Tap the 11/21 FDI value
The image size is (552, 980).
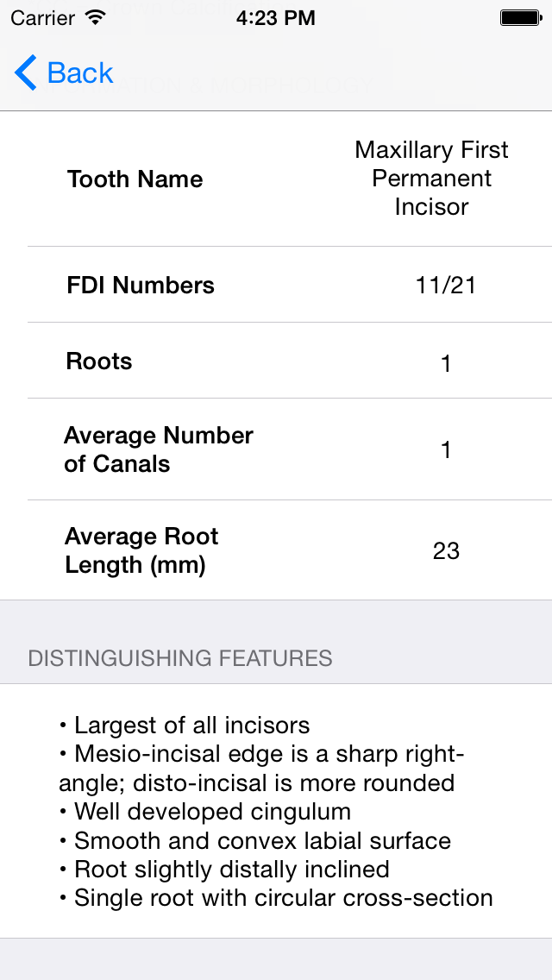[x=446, y=286]
